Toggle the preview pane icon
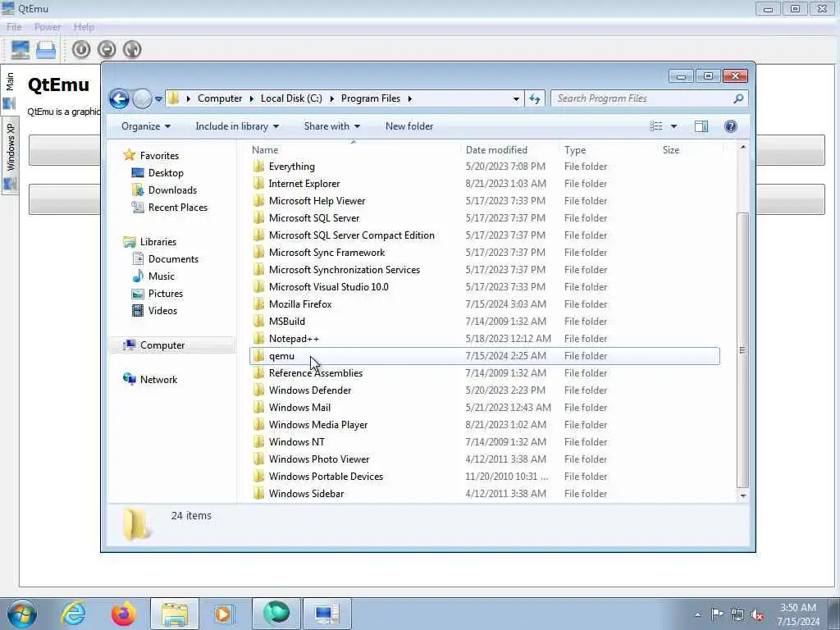The width and height of the screenshot is (840, 630). coord(701,126)
